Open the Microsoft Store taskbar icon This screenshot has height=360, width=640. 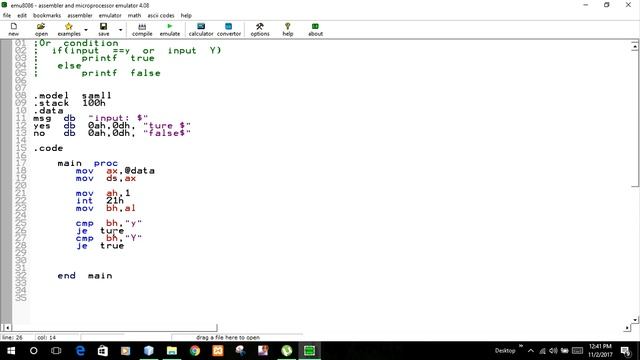(x=102, y=351)
